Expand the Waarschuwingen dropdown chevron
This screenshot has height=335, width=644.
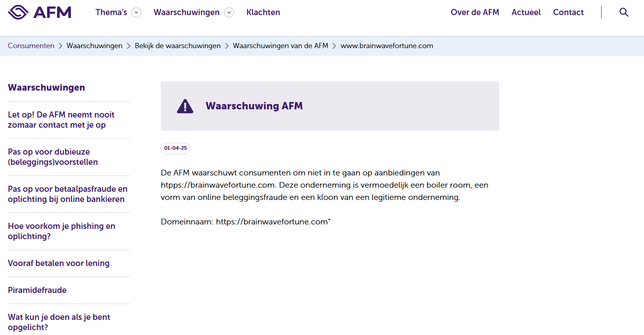pyautogui.click(x=229, y=13)
